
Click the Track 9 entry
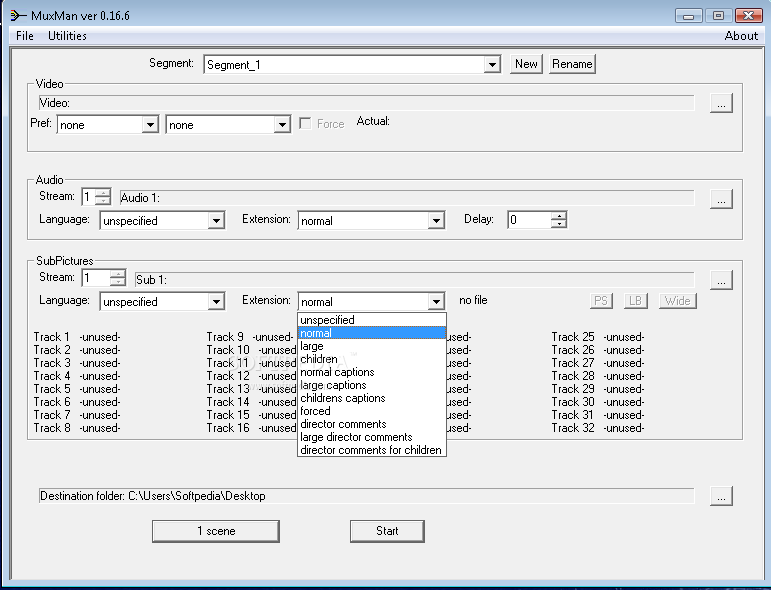[x=250, y=337]
